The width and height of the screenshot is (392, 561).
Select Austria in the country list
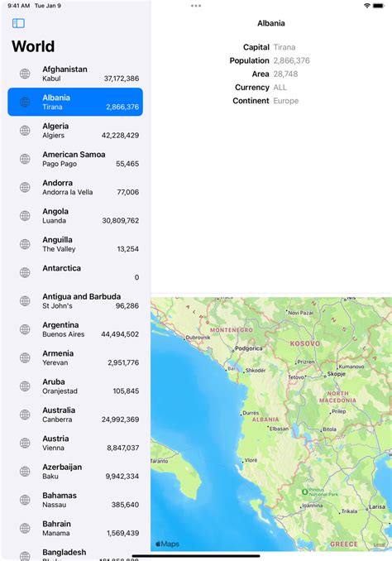tap(75, 443)
